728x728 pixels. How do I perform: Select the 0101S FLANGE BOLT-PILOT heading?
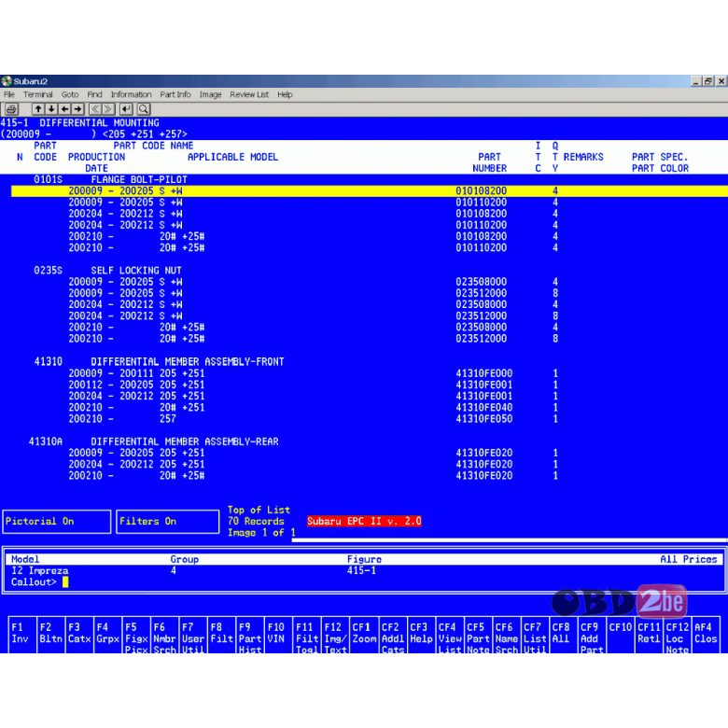[110, 180]
